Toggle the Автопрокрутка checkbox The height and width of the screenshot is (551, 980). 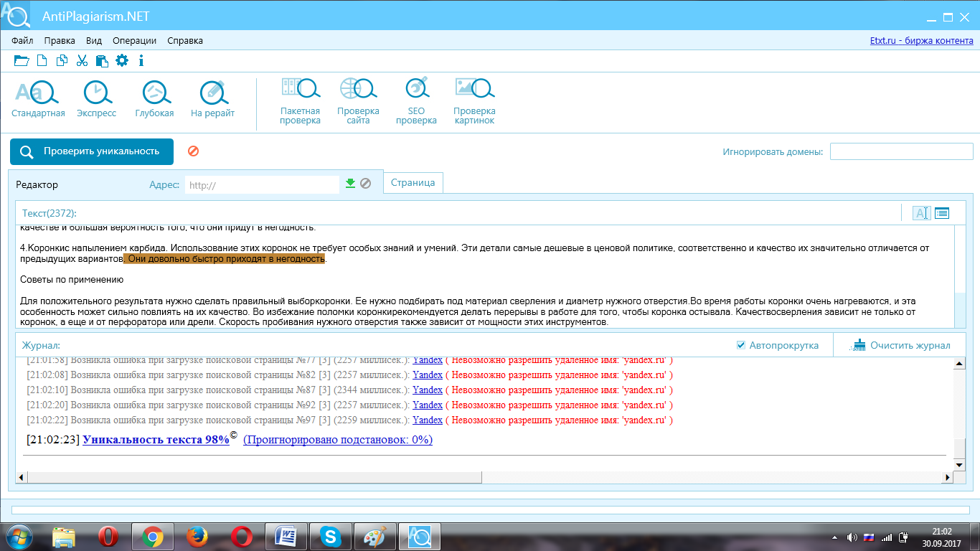pos(741,345)
